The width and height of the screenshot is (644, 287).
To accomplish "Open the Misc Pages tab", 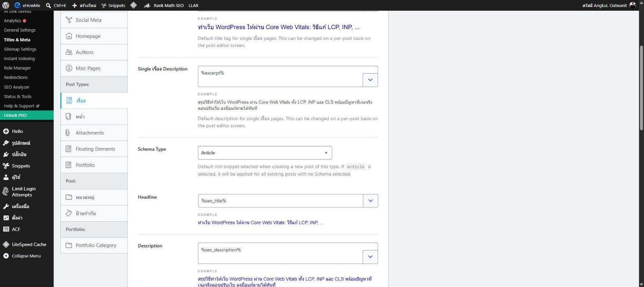I will pos(94,68).
